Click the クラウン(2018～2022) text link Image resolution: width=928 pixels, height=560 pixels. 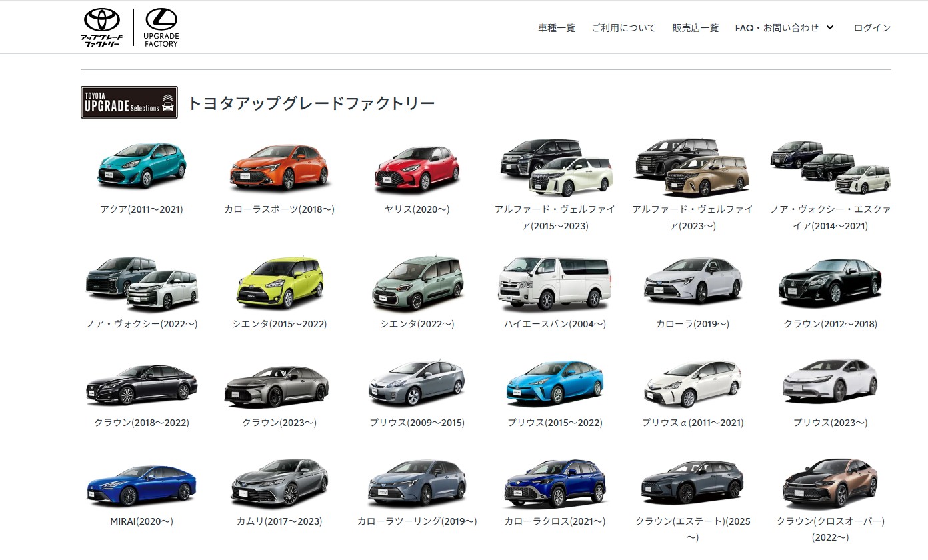[x=142, y=423]
